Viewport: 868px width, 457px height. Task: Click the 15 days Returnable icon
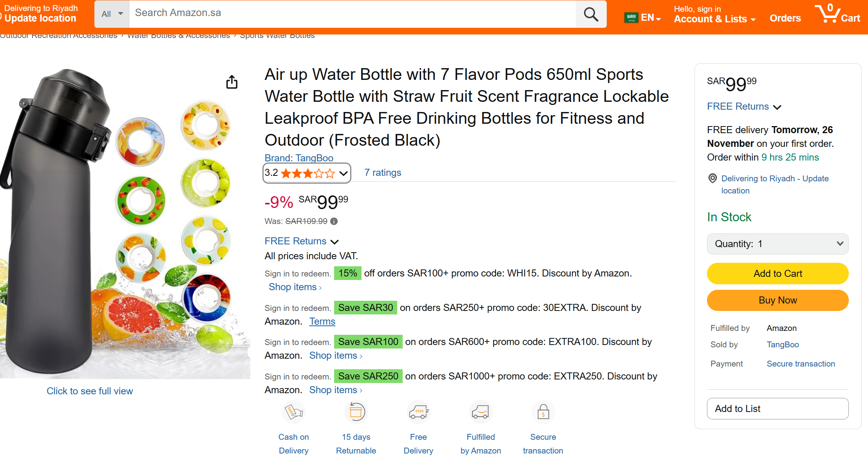(x=356, y=412)
